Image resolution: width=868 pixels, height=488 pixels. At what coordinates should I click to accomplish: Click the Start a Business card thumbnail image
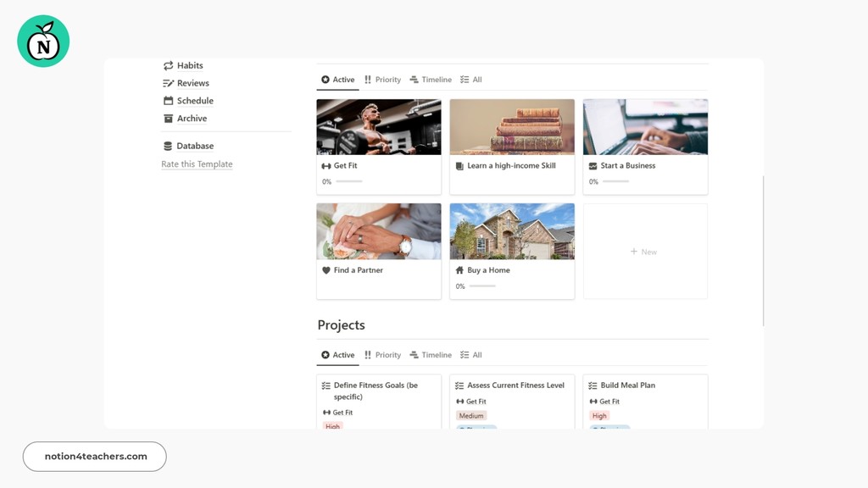pyautogui.click(x=645, y=125)
